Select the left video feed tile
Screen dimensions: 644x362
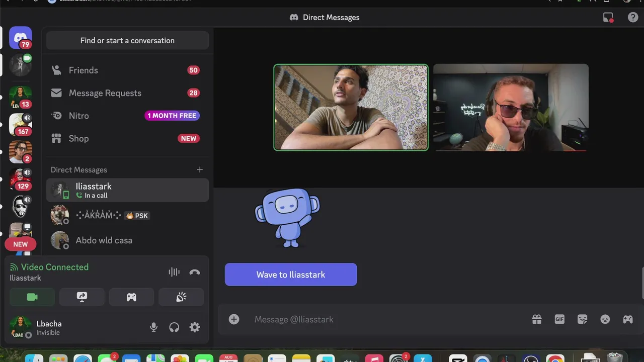click(x=351, y=107)
